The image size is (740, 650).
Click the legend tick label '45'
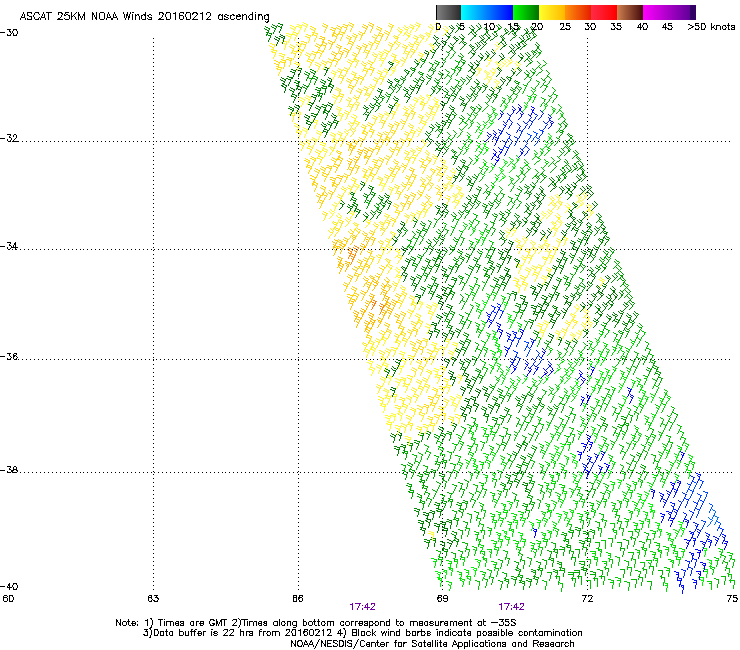667,27
